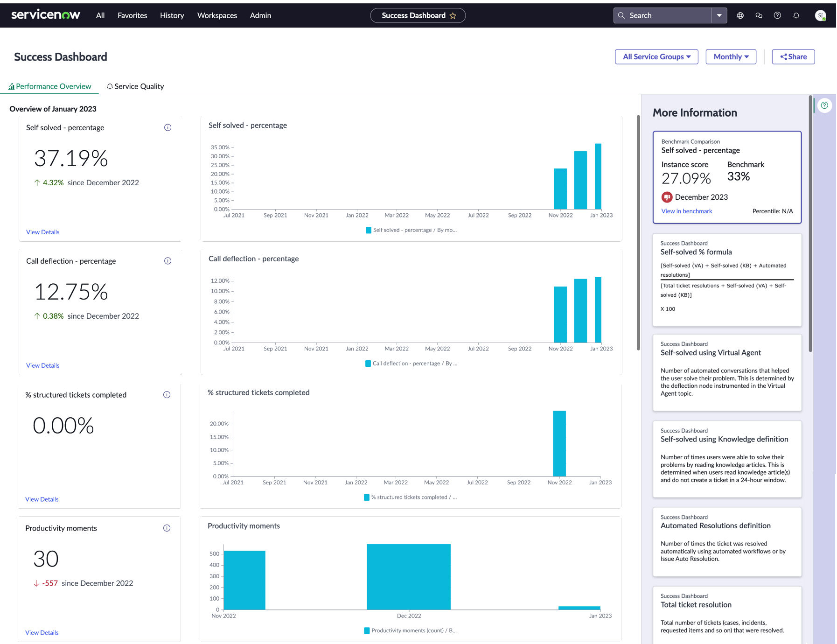Open View Details for Productivity moments
837x644 pixels.
42,633
